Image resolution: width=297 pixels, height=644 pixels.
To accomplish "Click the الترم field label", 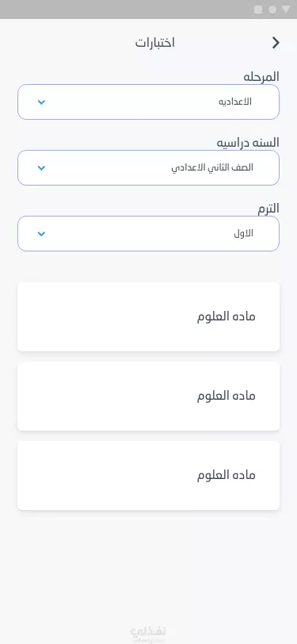I will (x=268, y=209).
